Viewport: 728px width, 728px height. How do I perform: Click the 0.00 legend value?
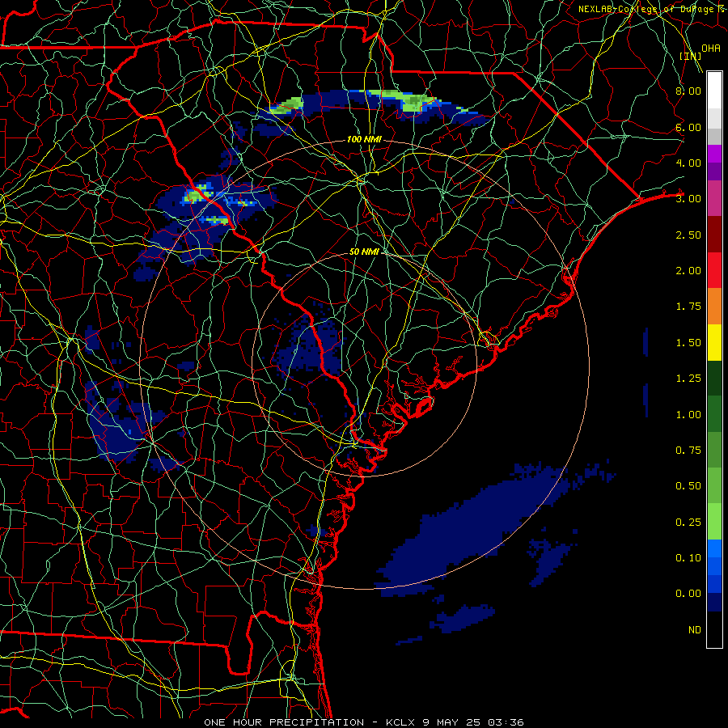coord(688,594)
